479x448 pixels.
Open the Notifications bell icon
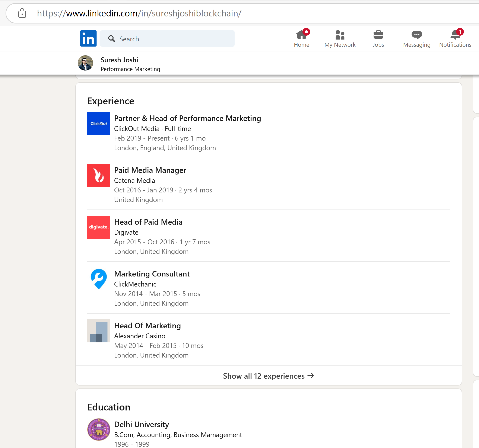coord(455,35)
